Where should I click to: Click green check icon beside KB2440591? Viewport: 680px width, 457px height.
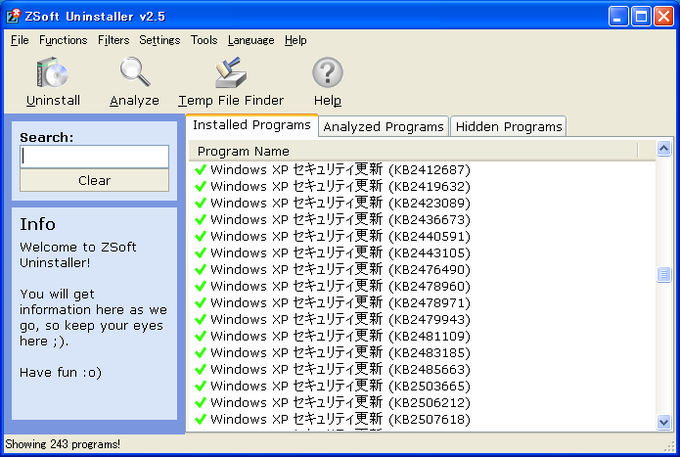click(x=200, y=236)
